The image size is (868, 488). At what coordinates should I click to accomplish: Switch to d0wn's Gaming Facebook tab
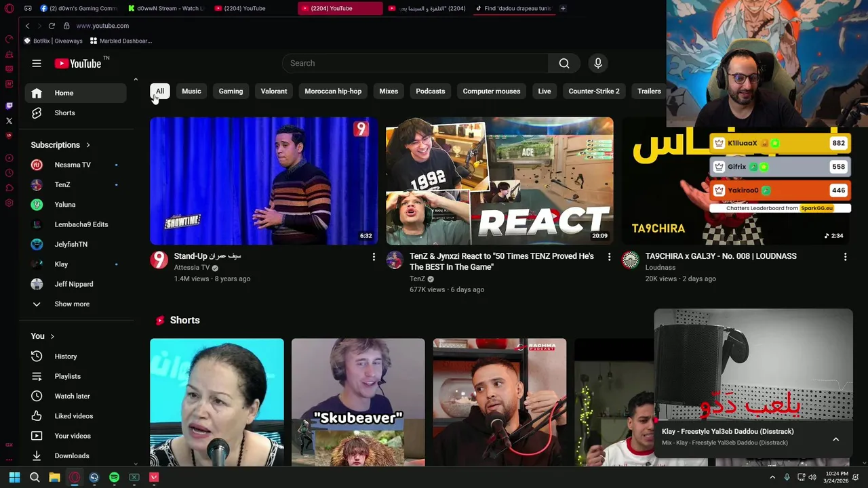coord(79,8)
